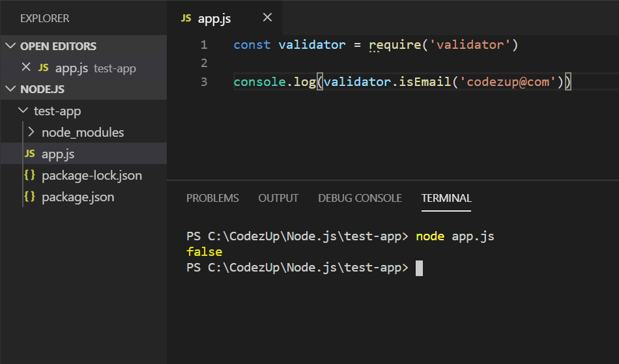This screenshot has height=364, width=619.
Task: Click the package-lock.json braces icon
Action: click(29, 175)
